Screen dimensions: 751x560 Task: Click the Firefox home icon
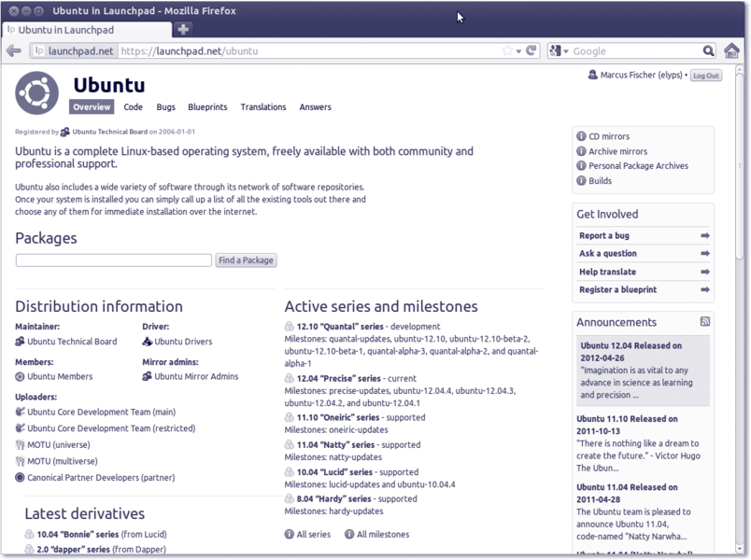pos(731,51)
